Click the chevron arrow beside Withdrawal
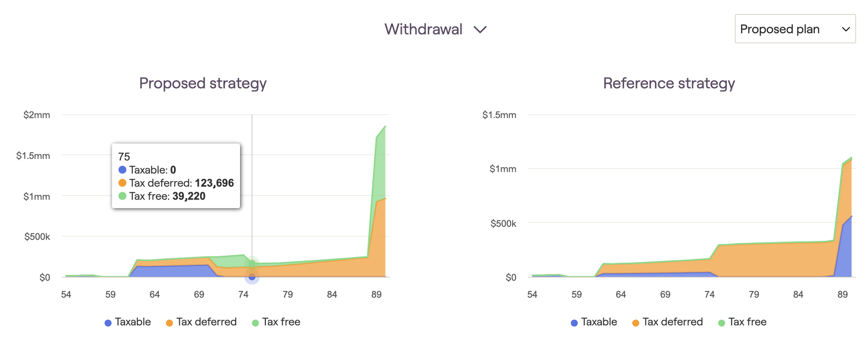Screen dimensions: 868x344 tap(480, 30)
